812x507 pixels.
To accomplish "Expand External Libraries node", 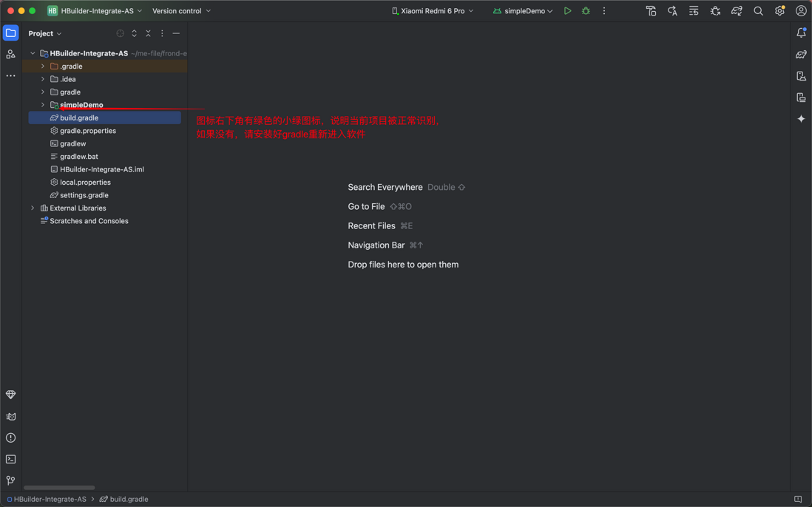I will coord(33,208).
